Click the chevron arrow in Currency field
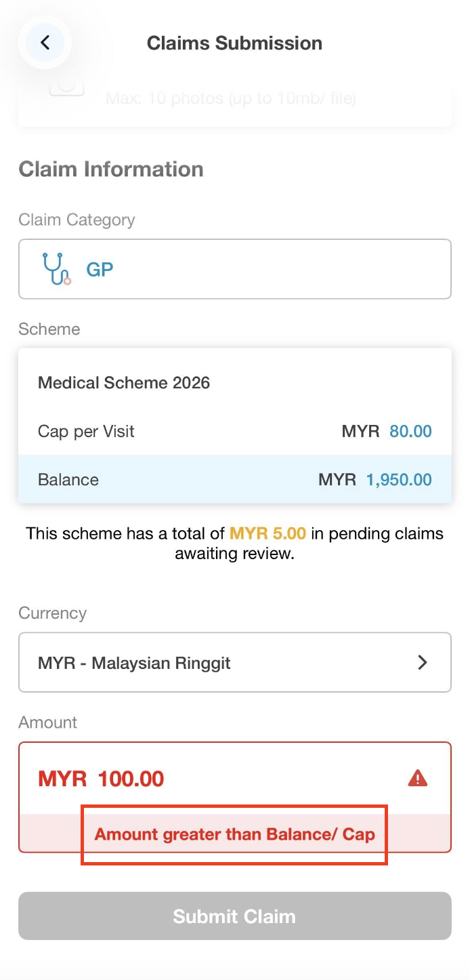The width and height of the screenshot is (470, 980). pos(423,662)
